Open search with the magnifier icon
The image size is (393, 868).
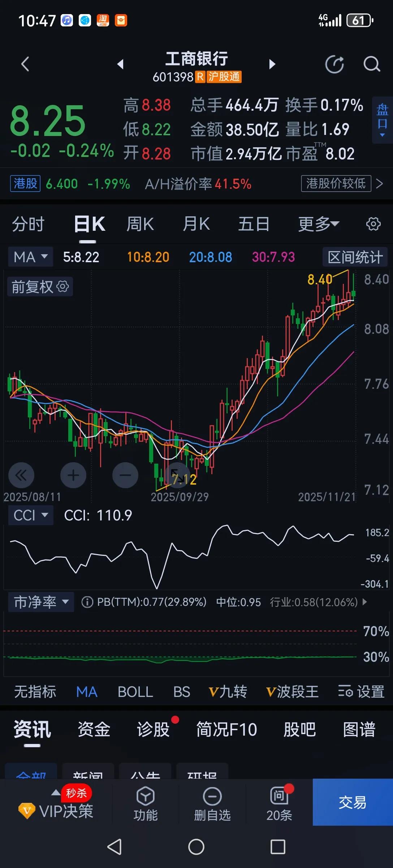click(372, 64)
